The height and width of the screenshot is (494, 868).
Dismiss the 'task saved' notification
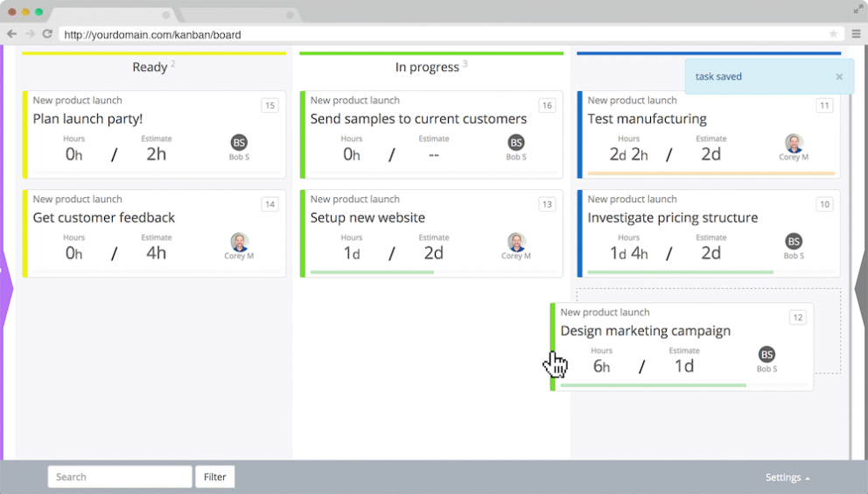[839, 76]
